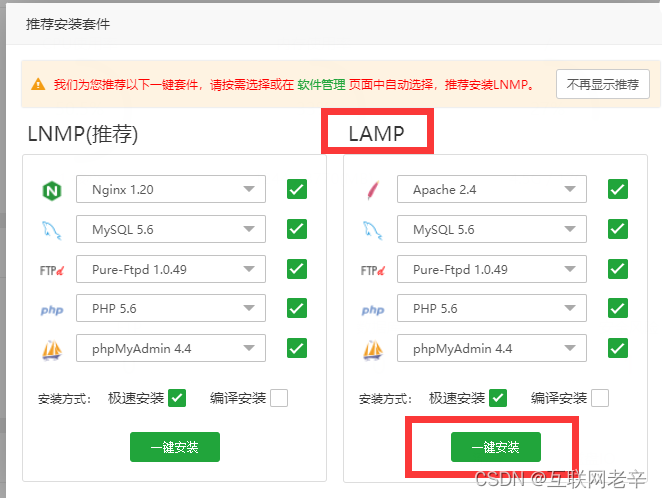Click the 不再显示推荐 button

[602, 84]
